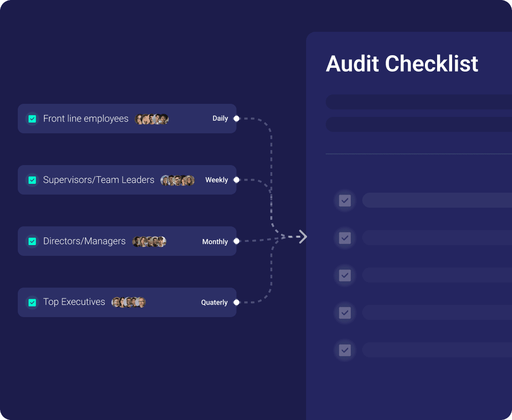Image resolution: width=512 pixels, height=420 pixels.
Task: Toggle last Audit Checklist item checkbox
Action: point(345,350)
